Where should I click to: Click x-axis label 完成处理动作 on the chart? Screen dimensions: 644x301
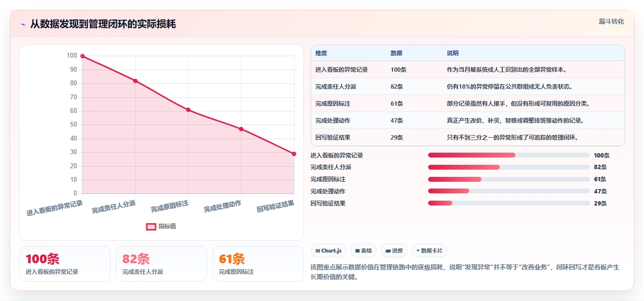coord(223,206)
